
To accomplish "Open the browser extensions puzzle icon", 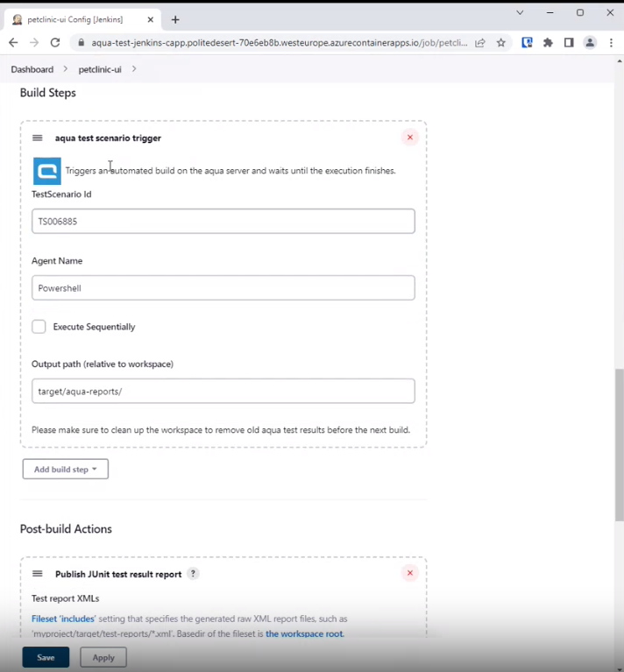I will 548,42.
